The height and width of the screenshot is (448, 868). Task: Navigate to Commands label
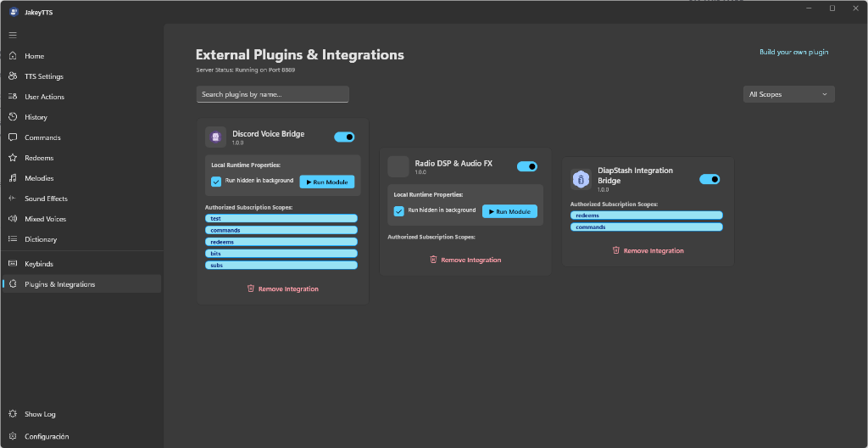[x=42, y=137]
